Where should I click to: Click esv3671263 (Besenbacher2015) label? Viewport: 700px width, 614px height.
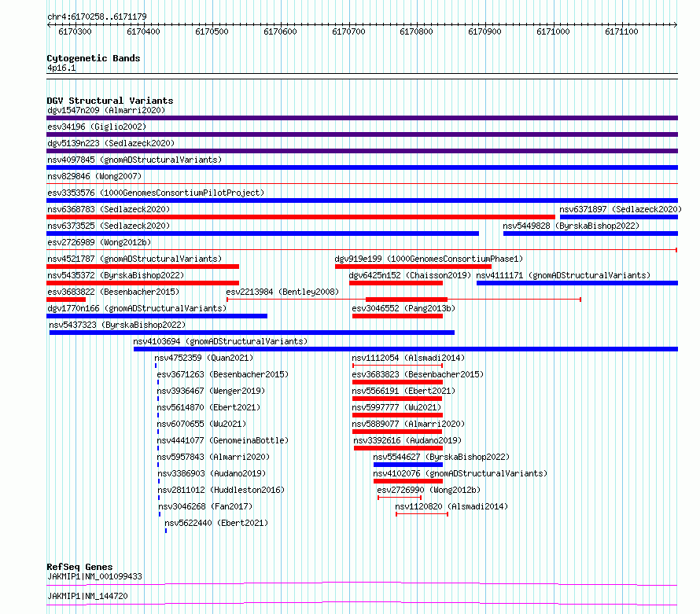(223, 374)
